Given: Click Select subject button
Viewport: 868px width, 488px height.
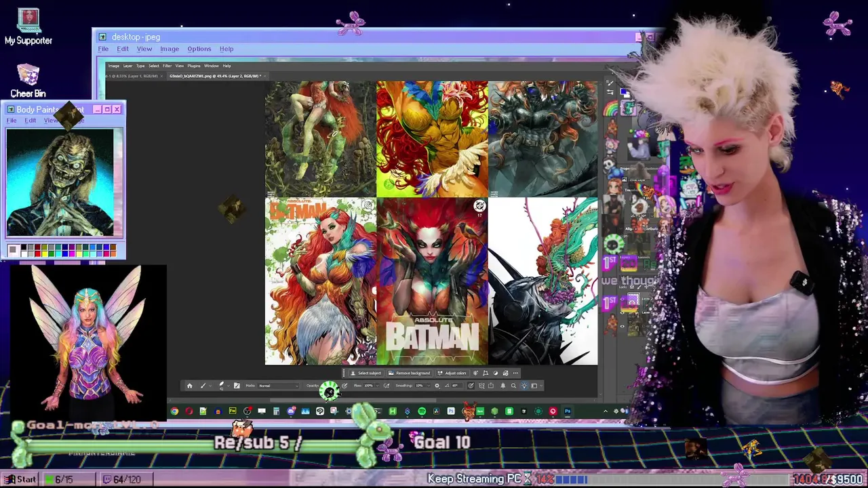Looking at the screenshot, I should 365,373.
